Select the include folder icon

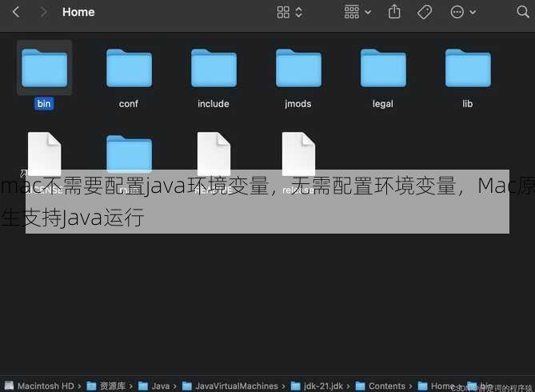click(214, 68)
